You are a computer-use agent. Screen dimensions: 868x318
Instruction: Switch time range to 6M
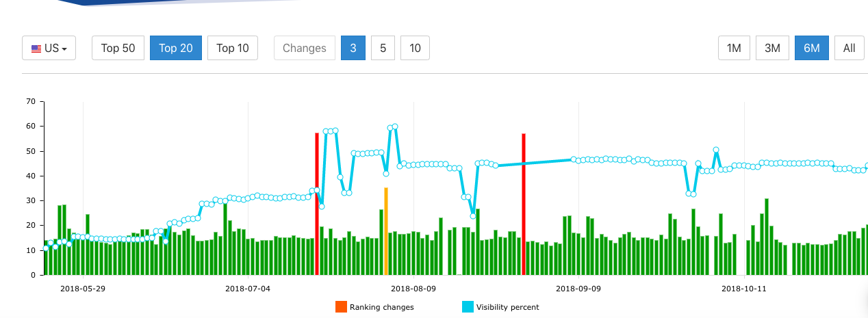point(811,48)
